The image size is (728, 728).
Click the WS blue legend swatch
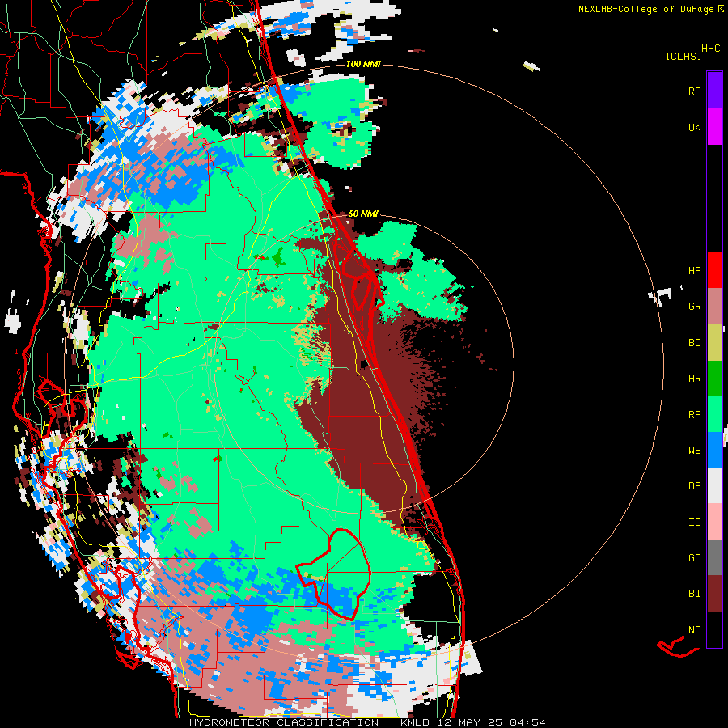pos(714,451)
